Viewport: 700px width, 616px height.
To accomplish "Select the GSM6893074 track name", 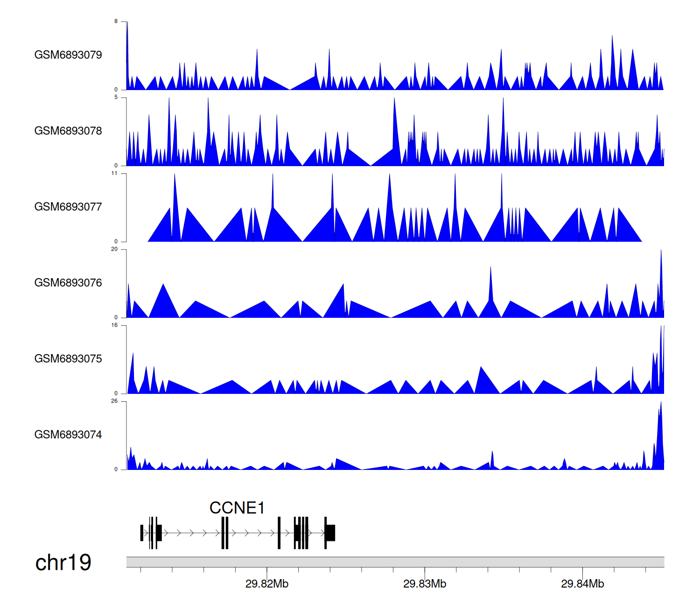I will 68,435.
